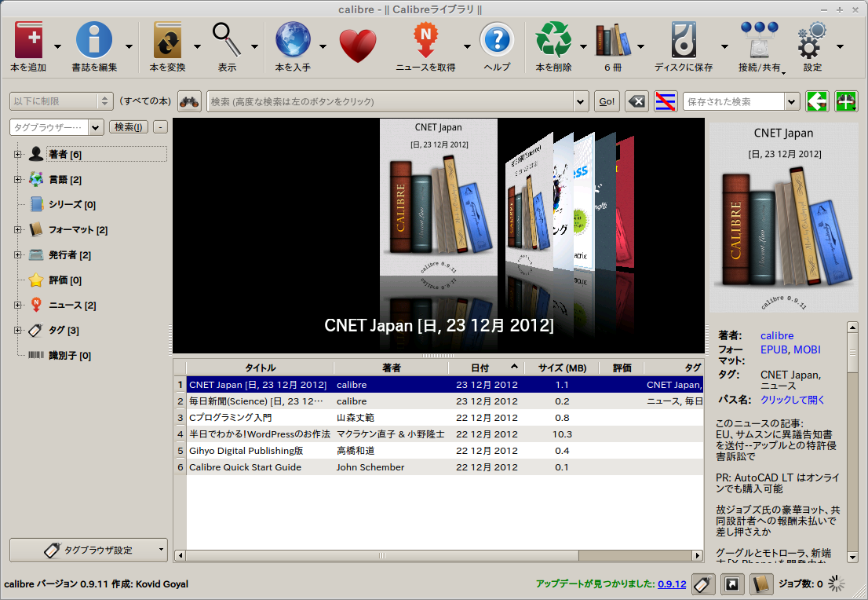Toggle the tag browser icon in status bar
The height and width of the screenshot is (600, 868).
[703, 584]
